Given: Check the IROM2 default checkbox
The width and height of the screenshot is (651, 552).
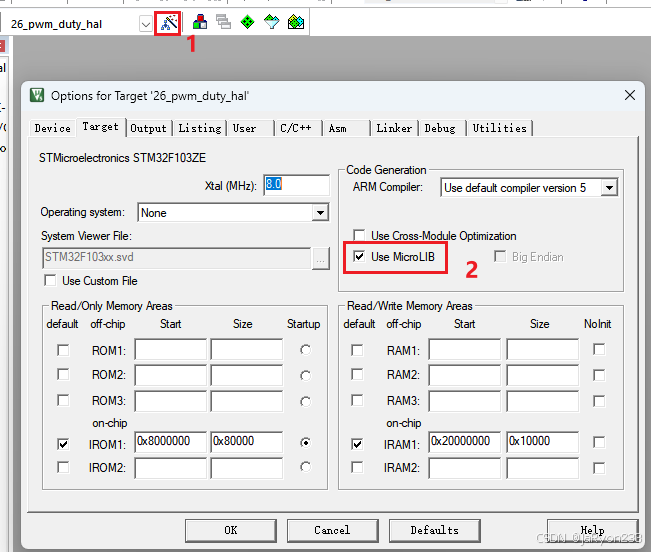Looking at the screenshot, I should pos(63,468).
